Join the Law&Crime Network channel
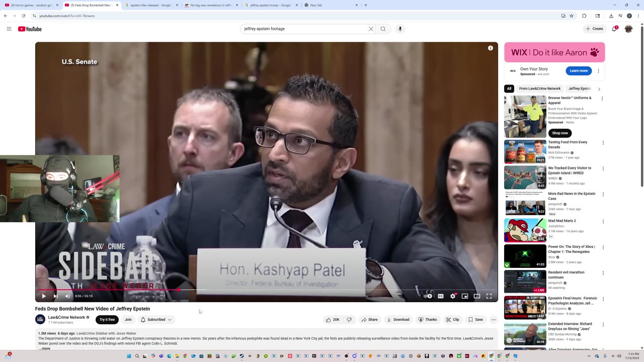 [x=128, y=320]
